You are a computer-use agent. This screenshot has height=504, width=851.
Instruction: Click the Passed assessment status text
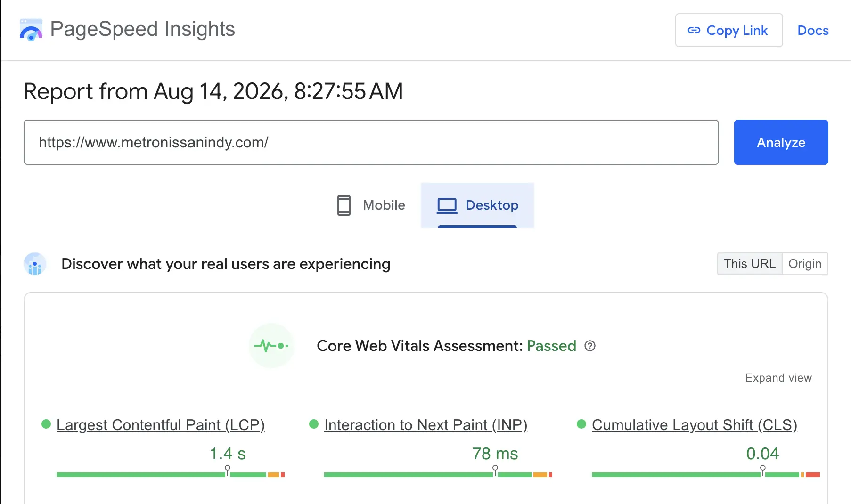tap(551, 346)
